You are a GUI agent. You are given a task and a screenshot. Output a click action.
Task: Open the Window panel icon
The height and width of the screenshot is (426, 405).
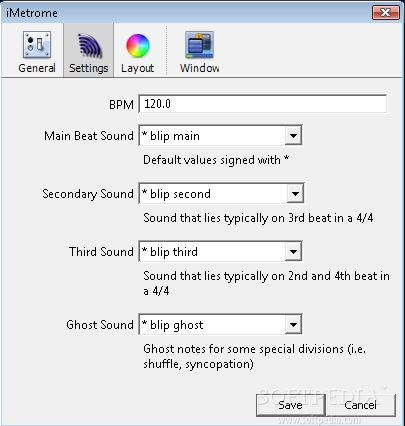[x=199, y=45]
